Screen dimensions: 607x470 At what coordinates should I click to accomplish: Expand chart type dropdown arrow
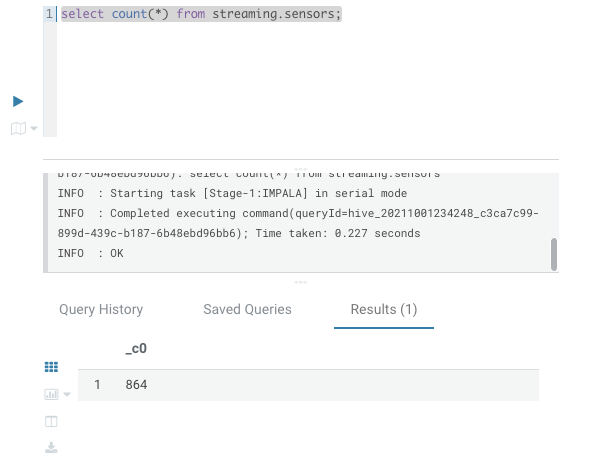pyautogui.click(x=67, y=395)
